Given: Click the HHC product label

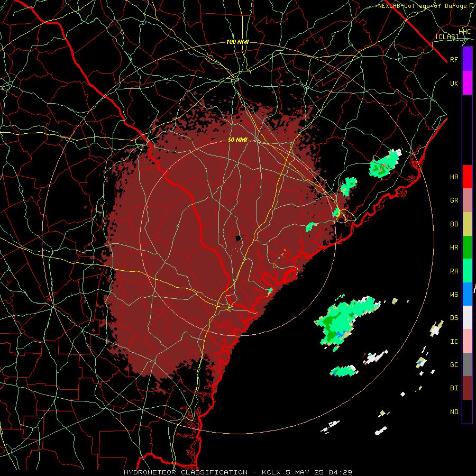Looking at the screenshot, I should click(465, 32).
